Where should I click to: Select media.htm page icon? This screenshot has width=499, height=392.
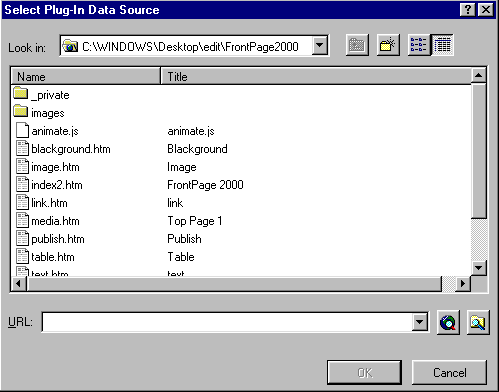click(22, 220)
